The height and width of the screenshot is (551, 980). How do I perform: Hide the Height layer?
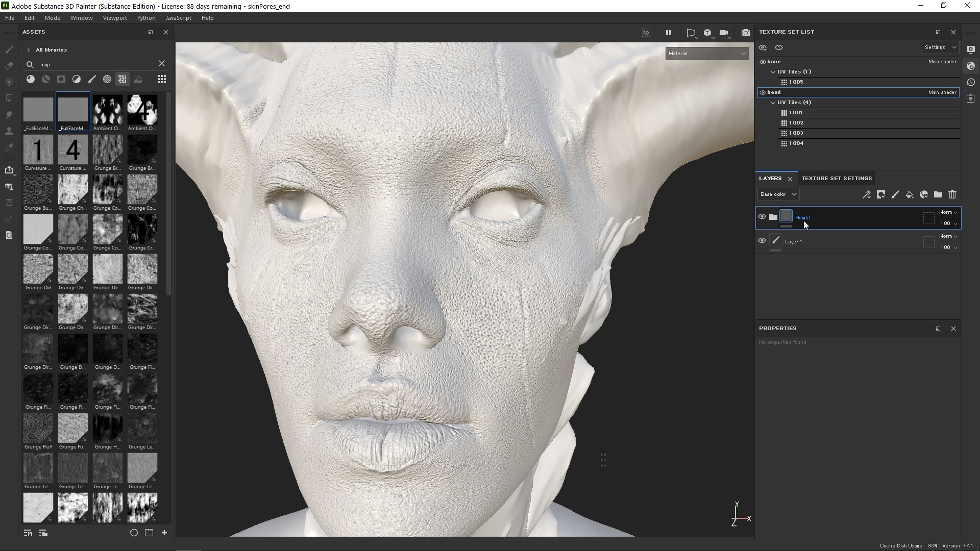tap(762, 216)
